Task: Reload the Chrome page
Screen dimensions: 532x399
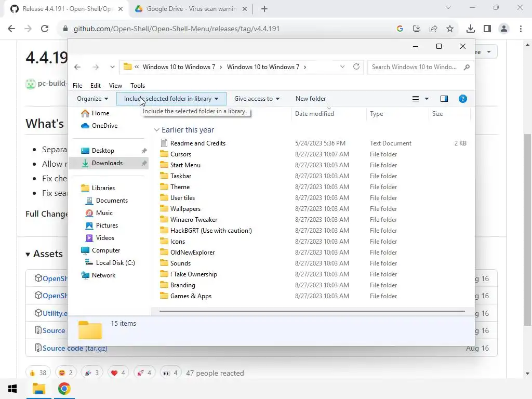Action: click(x=45, y=29)
